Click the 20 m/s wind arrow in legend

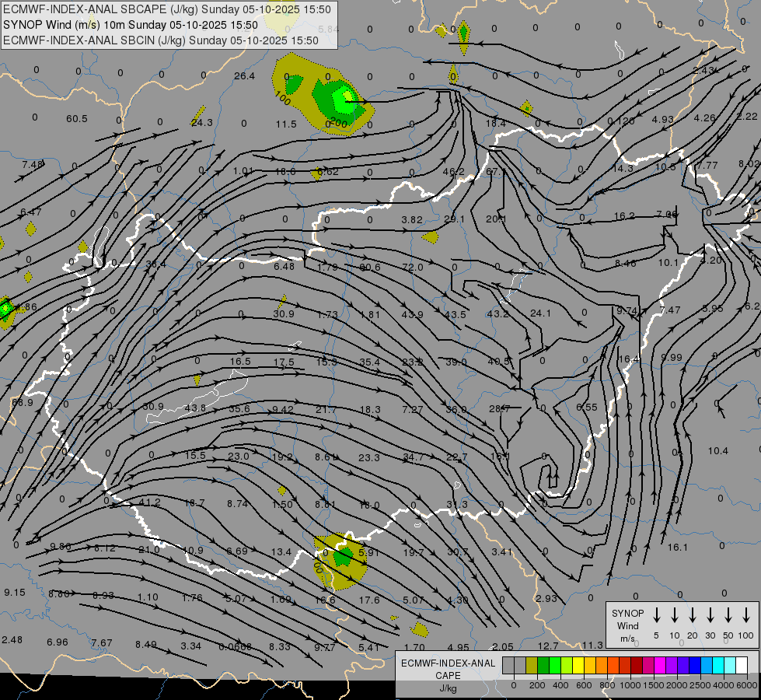693,614
